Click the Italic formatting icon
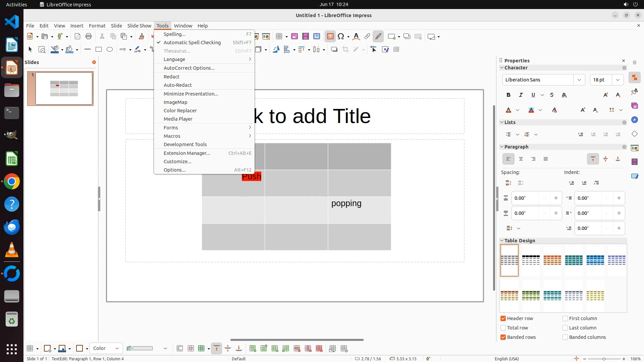 pyautogui.click(x=521, y=95)
